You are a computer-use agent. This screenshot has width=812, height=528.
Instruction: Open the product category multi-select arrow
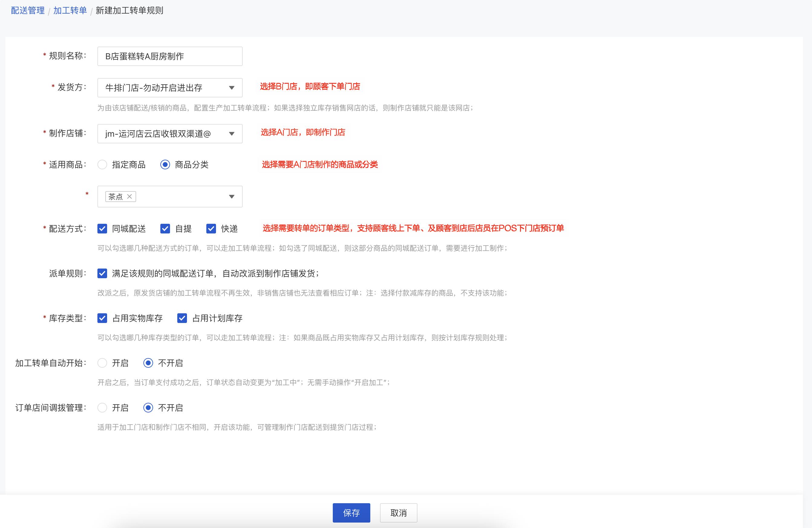click(231, 197)
